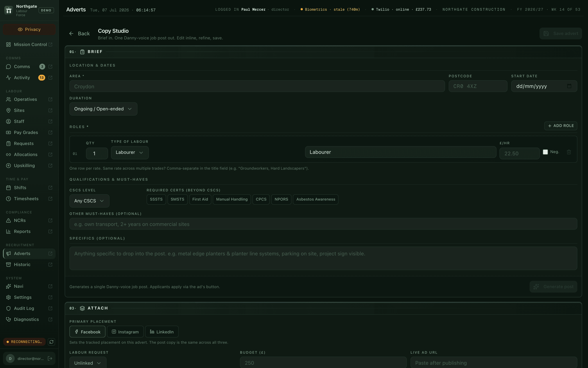
Task: Pop out Navi with its external-link icon
Action: click(x=50, y=286)
